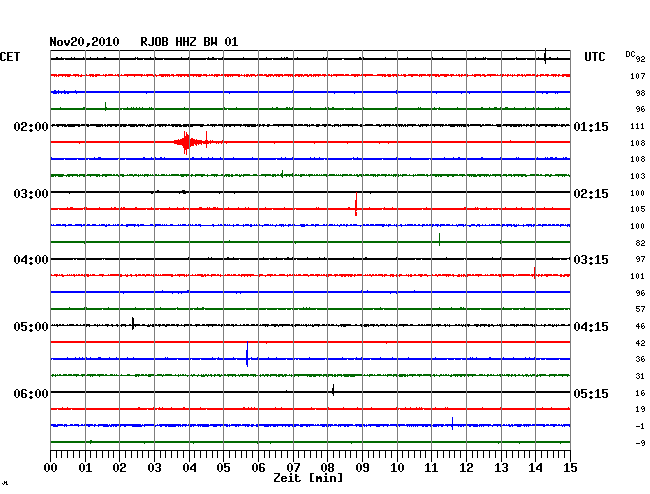Click the green spike near minute 11
650x494 pixels.
click(x=439, y=240)
